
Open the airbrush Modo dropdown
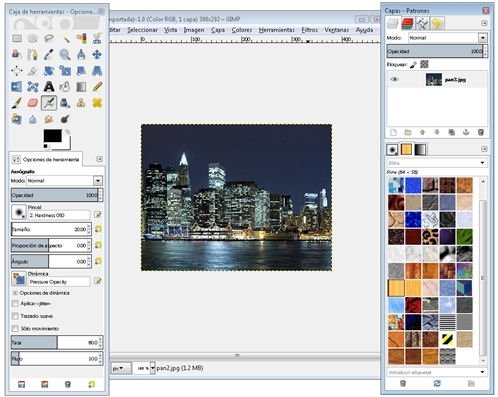tap(98, 181)
